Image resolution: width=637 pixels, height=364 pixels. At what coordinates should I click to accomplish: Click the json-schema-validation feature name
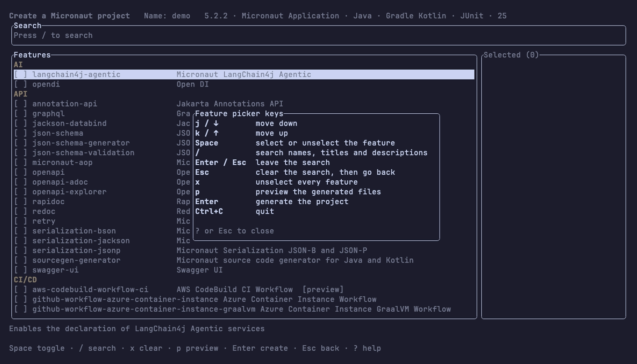coord(83,153)
